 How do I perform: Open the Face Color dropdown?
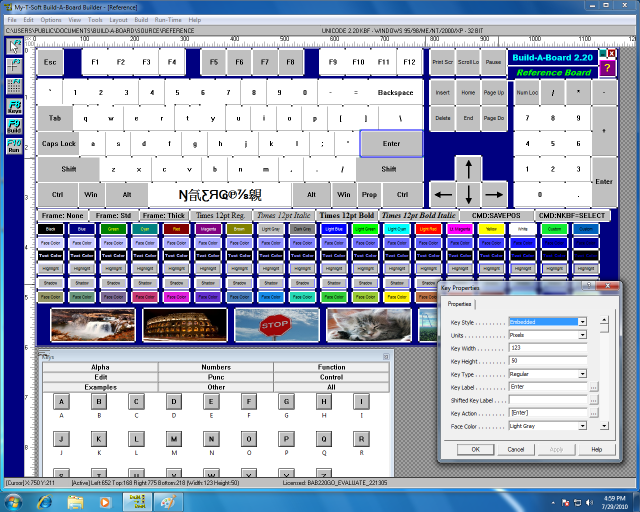point(581,426)
